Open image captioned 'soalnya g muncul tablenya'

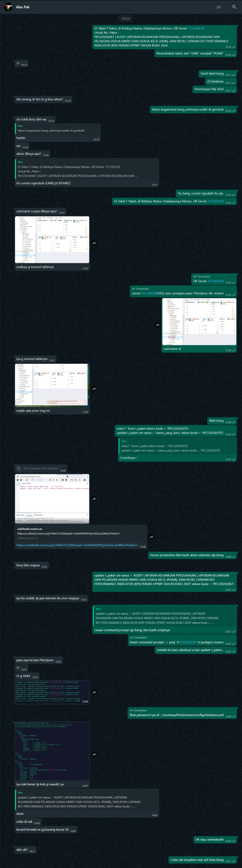click(x=52, y=240)
